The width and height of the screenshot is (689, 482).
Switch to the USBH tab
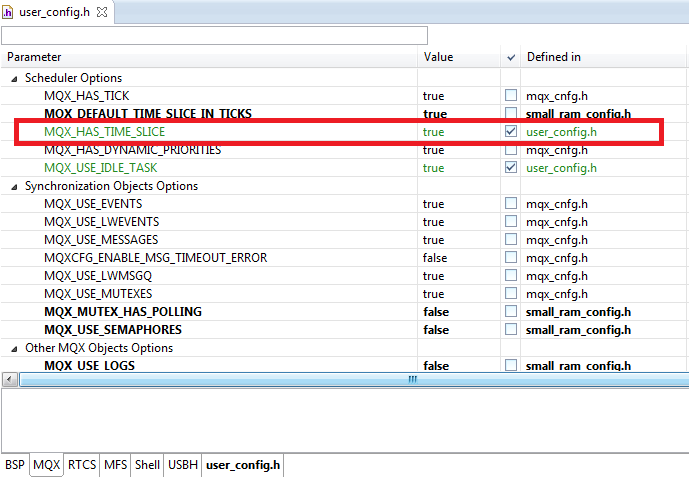click(183, 465)
